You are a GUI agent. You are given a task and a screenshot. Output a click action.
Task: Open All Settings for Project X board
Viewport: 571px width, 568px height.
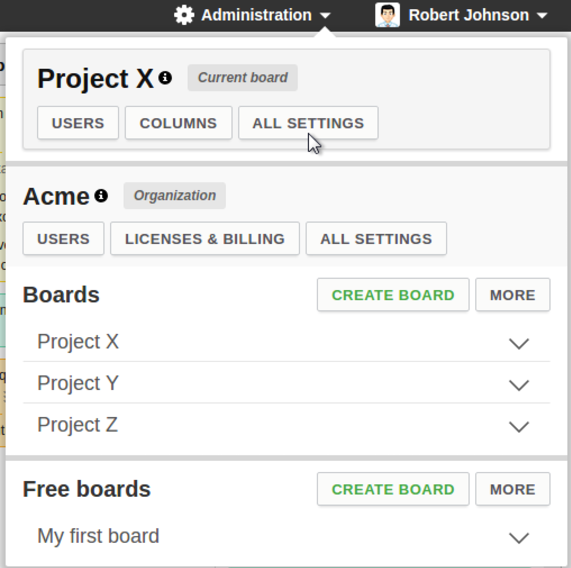(x=308, y=123)
